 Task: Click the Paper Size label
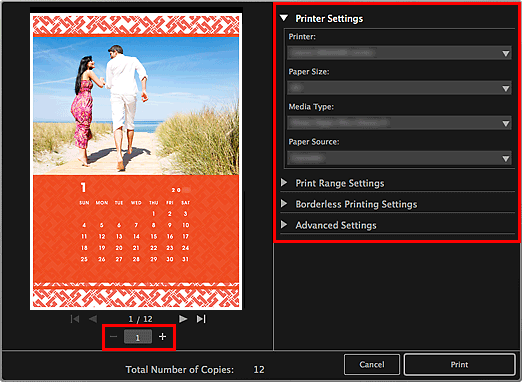click(309, 72)
